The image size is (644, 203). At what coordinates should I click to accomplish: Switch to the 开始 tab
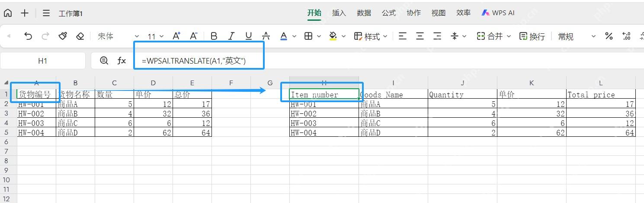(x=314, y=13)
